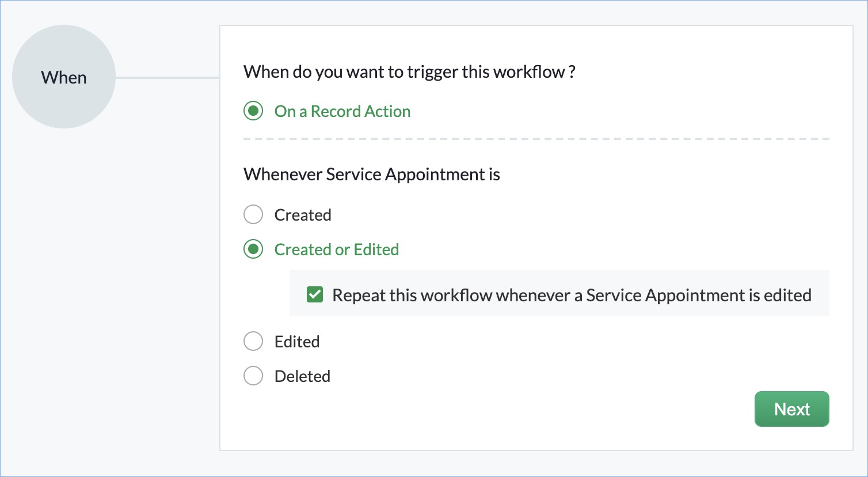
Task: Click the 'When do you want to trigger' heading
Action: tap(404, 72)
